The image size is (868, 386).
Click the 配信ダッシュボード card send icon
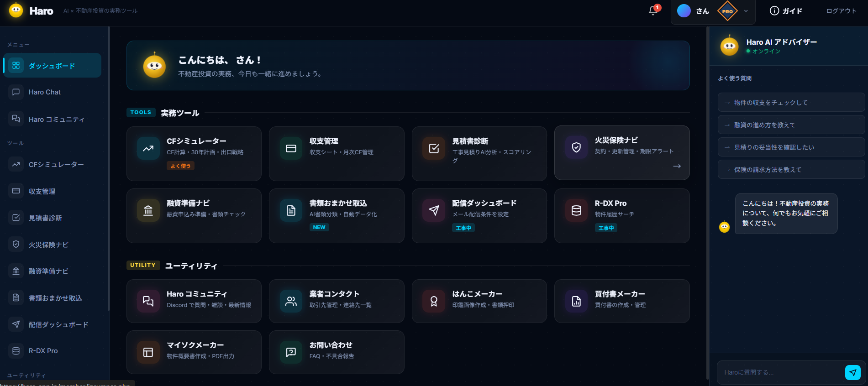click(x=434, y=210)
